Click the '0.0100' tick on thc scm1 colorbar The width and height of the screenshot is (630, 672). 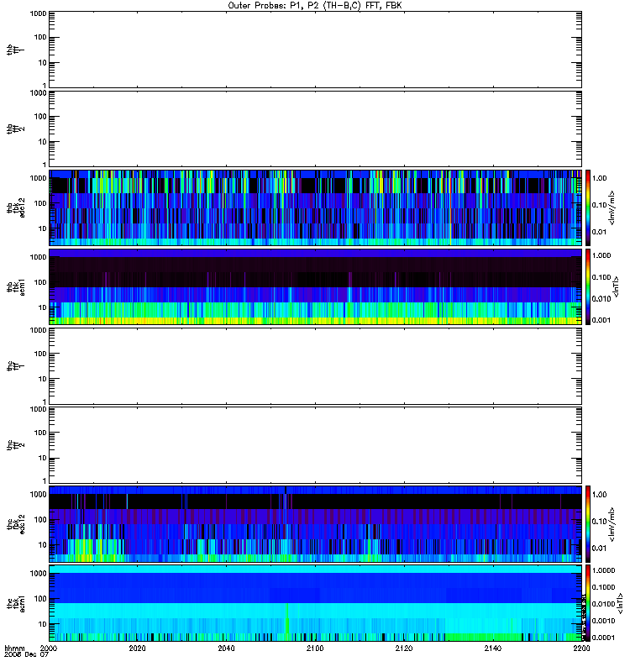603,604
